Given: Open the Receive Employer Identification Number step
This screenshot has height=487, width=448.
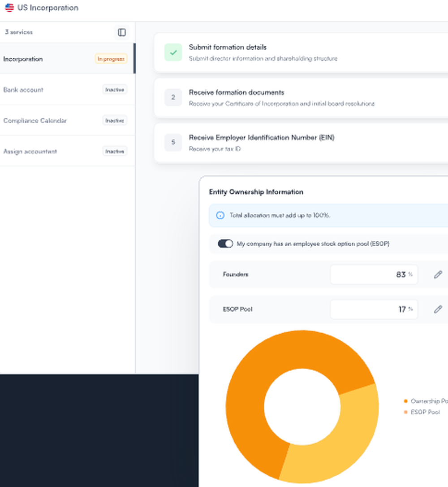Looking at the screenshot, I should pyautogui.click(x=301, y=143).
